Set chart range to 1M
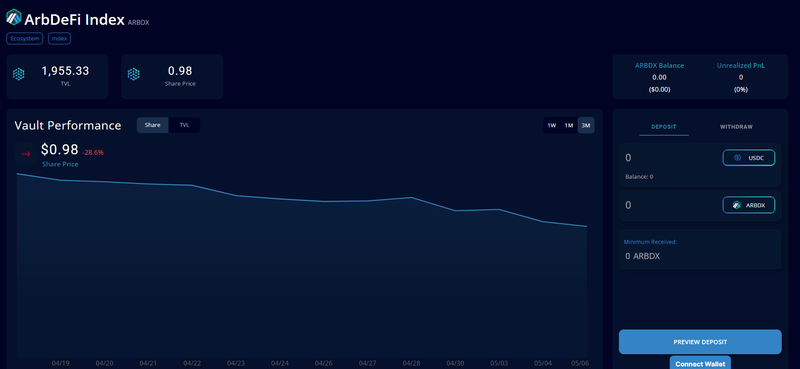800x369 pixels. tap(568, 126)
